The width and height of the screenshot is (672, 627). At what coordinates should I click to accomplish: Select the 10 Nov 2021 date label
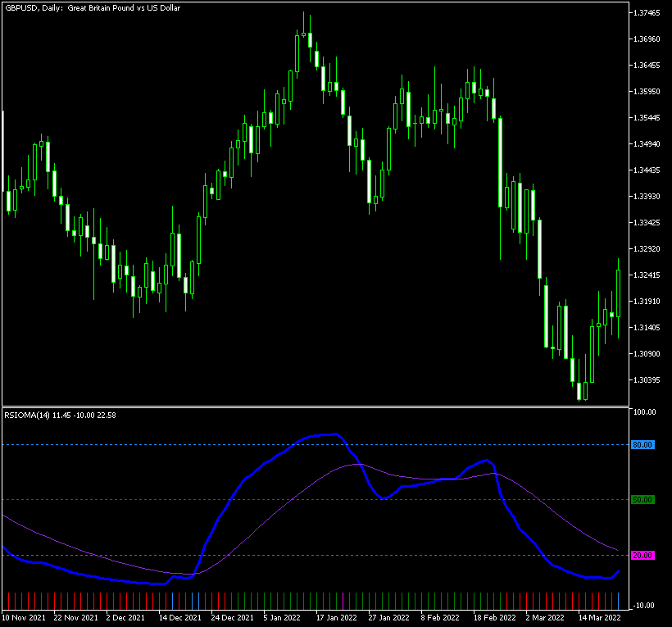[25, 617]
